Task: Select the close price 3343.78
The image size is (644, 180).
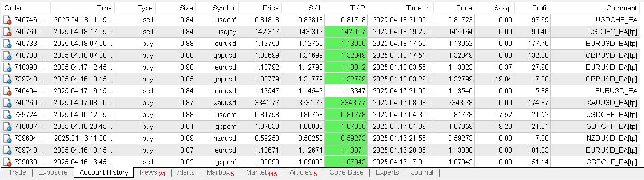Action: click(460, 103)
